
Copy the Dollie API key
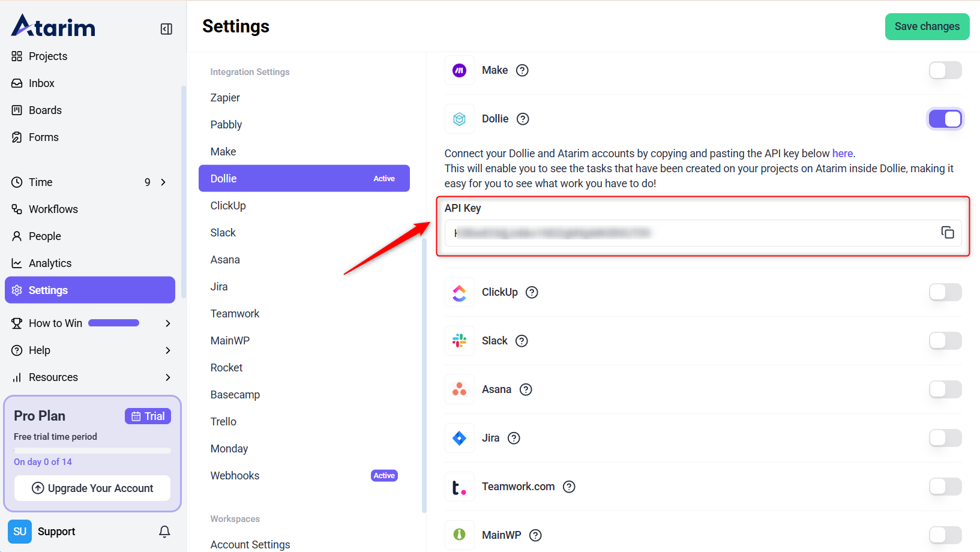pyautogui.click(x=947, y=233)
